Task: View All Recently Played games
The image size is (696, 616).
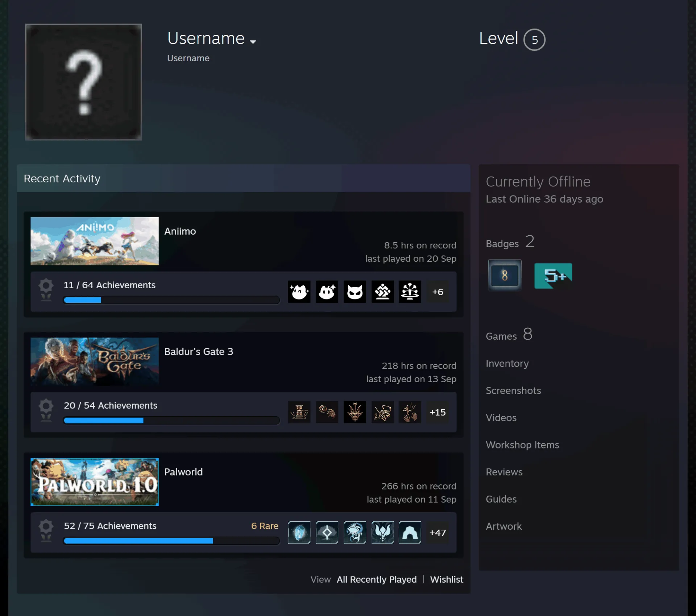Action: point(377,579)
